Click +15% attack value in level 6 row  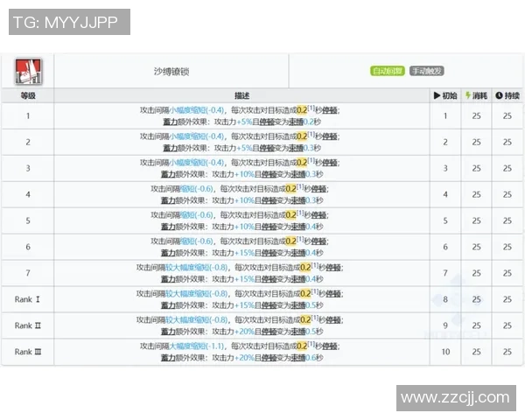pos(244,253)
